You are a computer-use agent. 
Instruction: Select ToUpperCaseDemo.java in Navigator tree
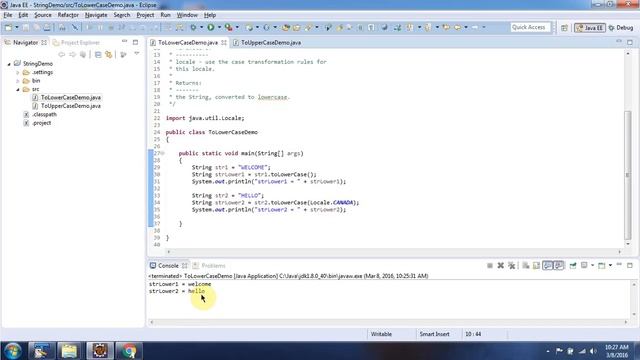71,106
